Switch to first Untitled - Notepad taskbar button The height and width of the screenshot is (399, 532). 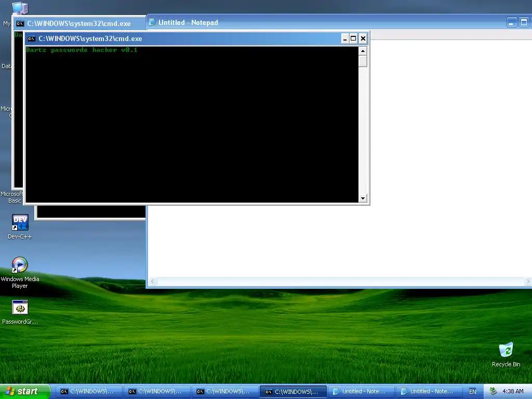point(362,391)
